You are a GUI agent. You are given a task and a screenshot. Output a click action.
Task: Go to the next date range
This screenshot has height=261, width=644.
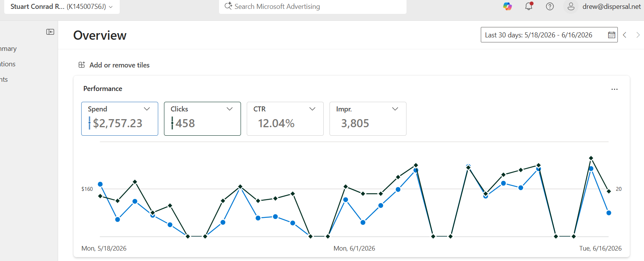[x=638, y=35]
